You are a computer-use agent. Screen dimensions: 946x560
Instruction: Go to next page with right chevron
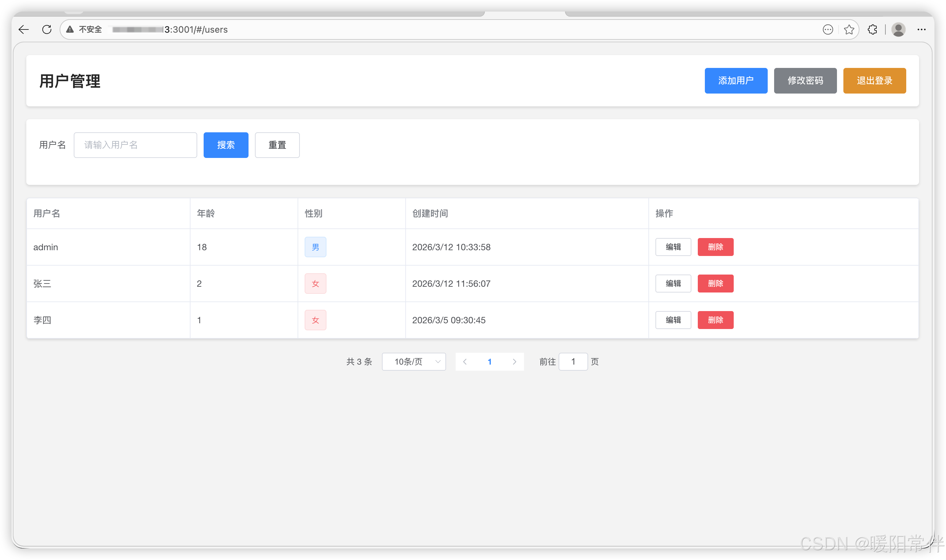point(514,361)
